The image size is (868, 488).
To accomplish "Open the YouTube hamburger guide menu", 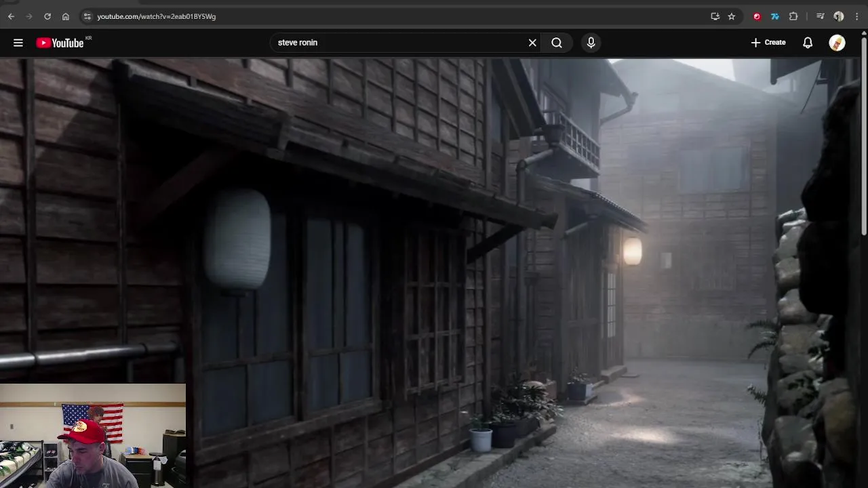I will [x=18, y=43].
